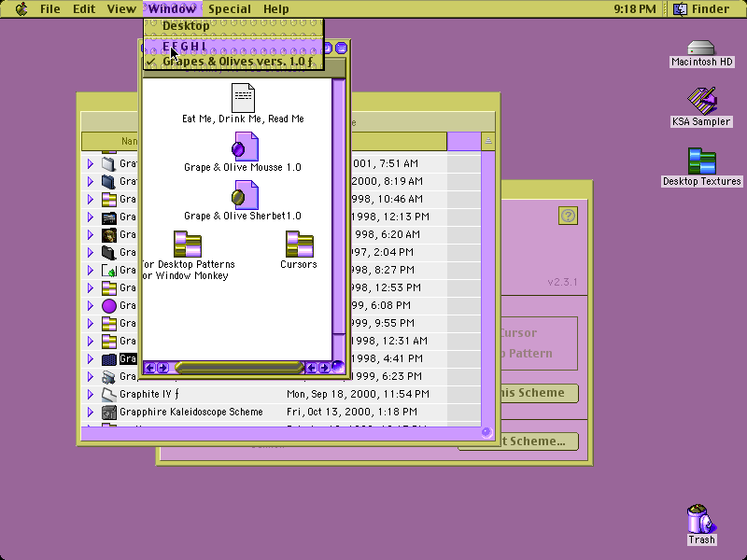
Task: Select the Cursors folder icon
Action: pos(299,244)
